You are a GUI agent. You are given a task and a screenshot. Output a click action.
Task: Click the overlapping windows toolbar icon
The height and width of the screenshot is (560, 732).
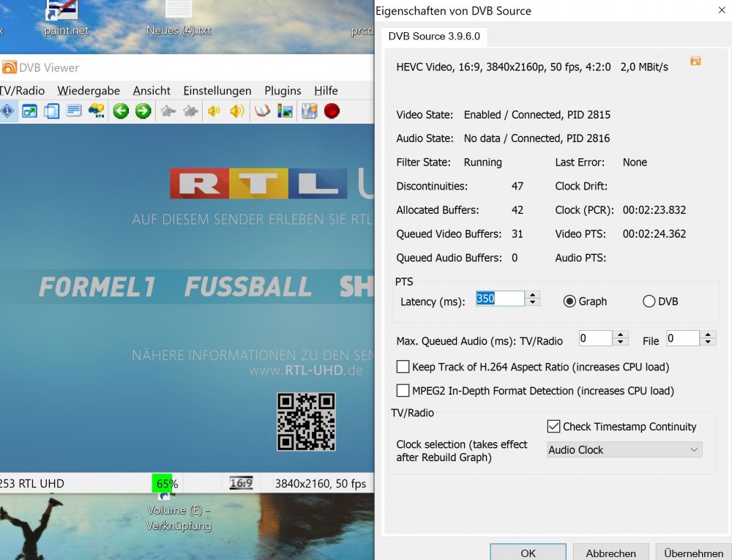pyautogui.click(x=51, y=111)
